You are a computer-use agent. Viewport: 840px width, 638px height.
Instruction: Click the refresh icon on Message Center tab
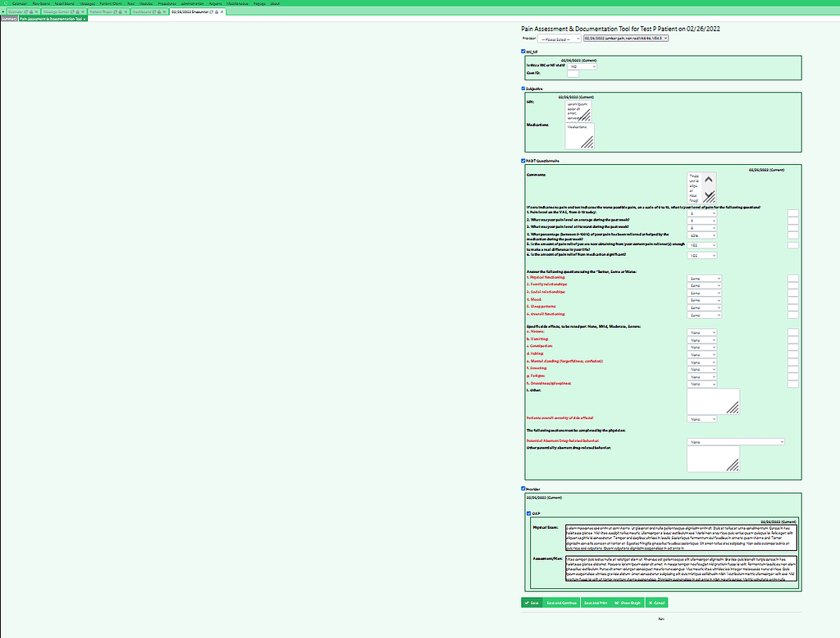[x=73, y=11]
